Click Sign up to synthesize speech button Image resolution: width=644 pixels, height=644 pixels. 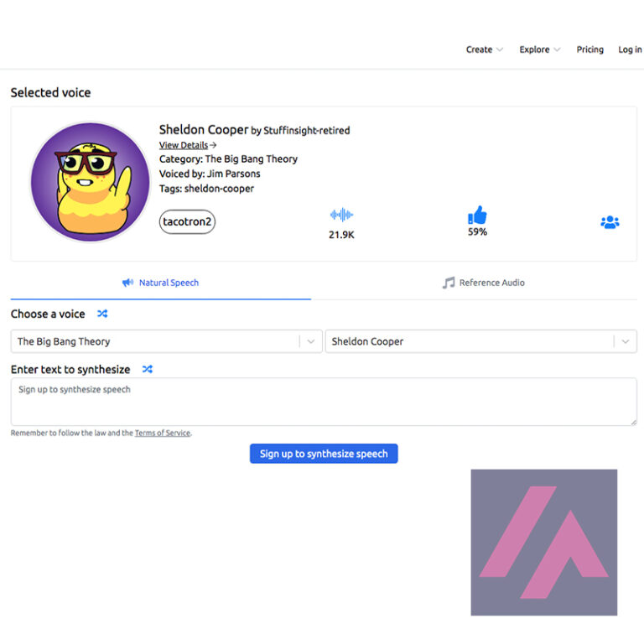324,454
